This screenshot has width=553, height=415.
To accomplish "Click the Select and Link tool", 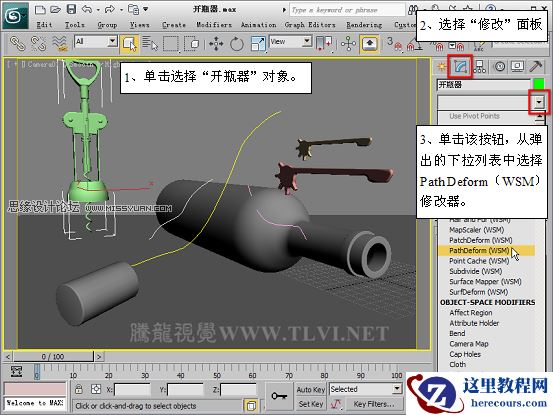I will tap(17, 44).
